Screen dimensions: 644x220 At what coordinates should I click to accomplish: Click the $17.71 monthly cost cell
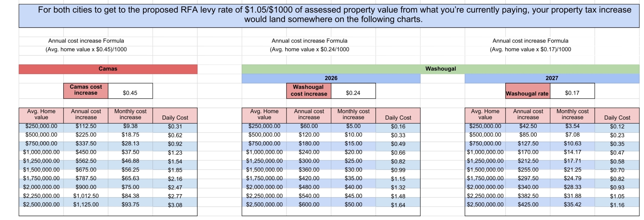click(572, 161)
